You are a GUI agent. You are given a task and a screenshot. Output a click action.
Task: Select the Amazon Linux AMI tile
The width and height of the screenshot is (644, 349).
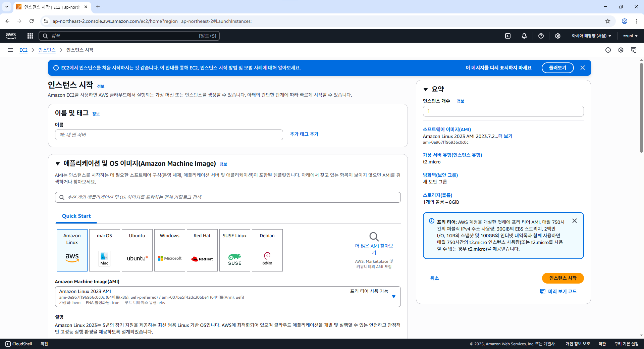(72, 250)
